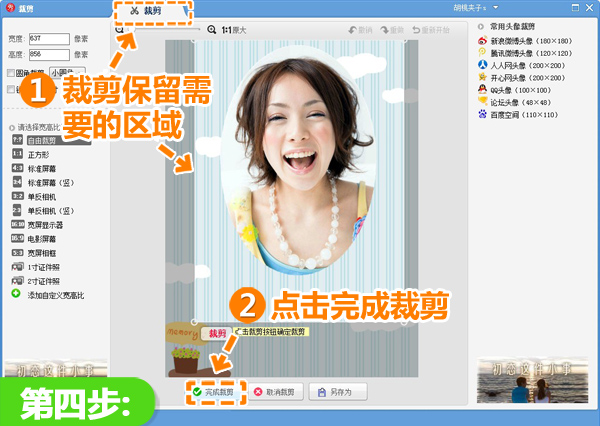Choose the 1:1 正方形 ratio icon

[x=17, y=154]
